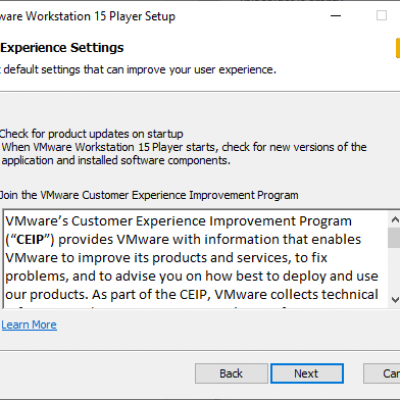Click the CEIP text box scroll-up arrow

coord(395,219)
